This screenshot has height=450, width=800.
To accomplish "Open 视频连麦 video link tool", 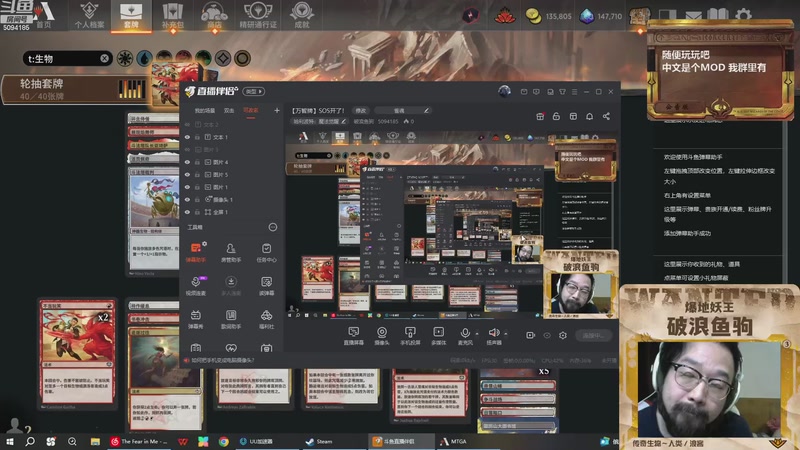I will 196,286.
